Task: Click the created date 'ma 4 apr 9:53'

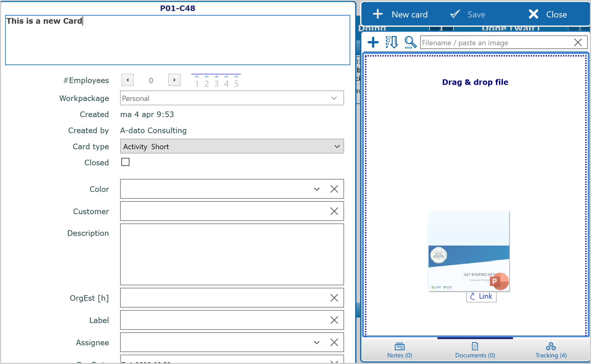Action: pyautogui.click(x=147, y=114)
